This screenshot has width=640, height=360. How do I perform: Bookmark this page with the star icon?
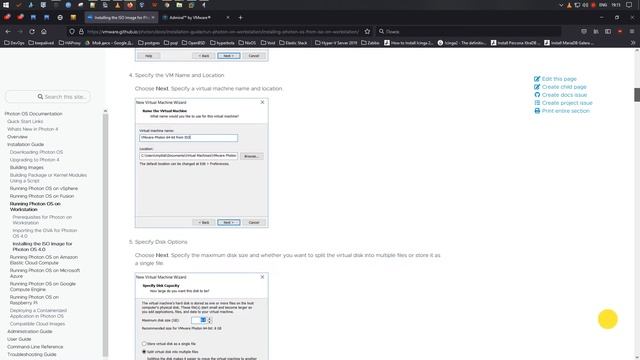pyautogui.click(x=367, y=31)
